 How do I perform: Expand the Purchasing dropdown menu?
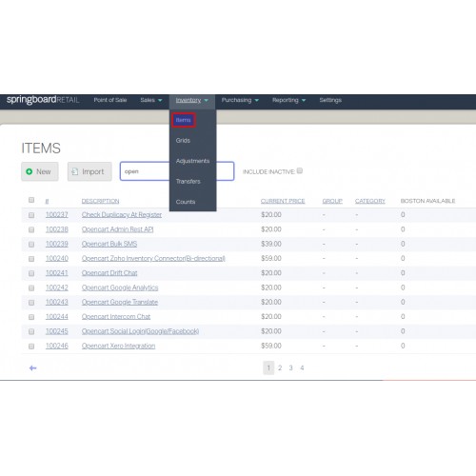(x=240, y=100)
